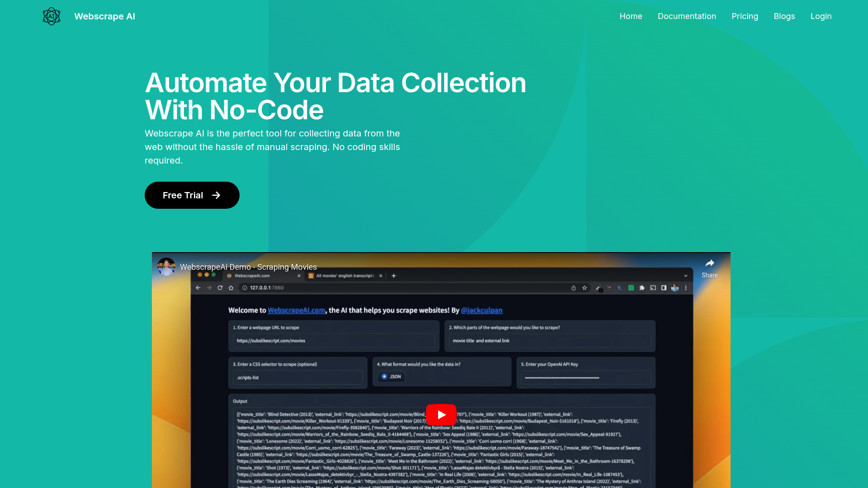Reload the page via the refresh icon
The image size is (868, 488).
click(x=220, y=287)
